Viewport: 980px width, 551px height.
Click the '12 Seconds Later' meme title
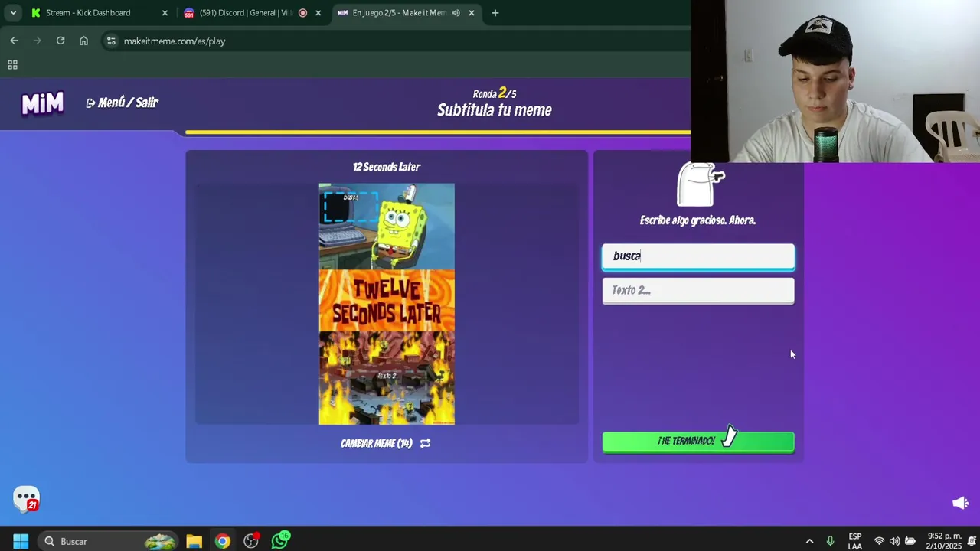[x=387, y=167]
